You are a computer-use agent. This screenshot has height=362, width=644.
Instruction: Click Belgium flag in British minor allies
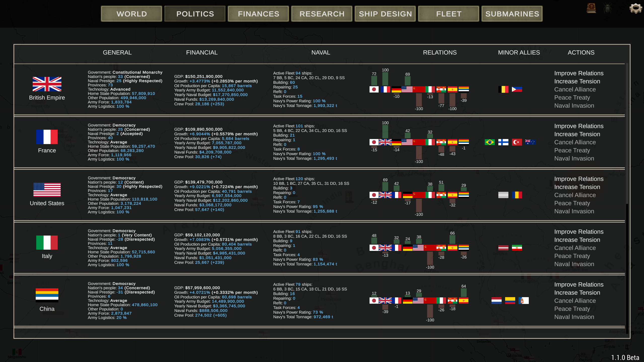click(503, 89)
